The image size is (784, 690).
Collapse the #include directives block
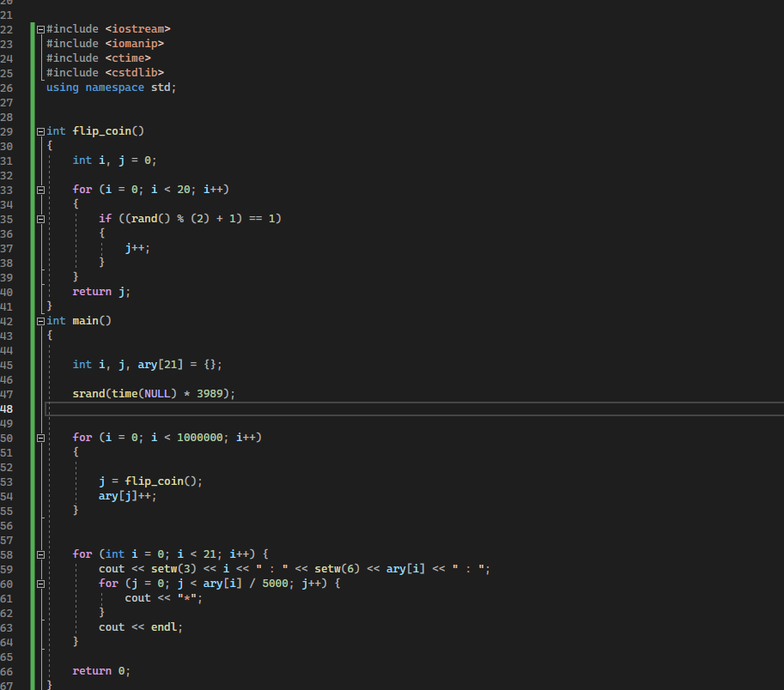(x=40, y=28)
